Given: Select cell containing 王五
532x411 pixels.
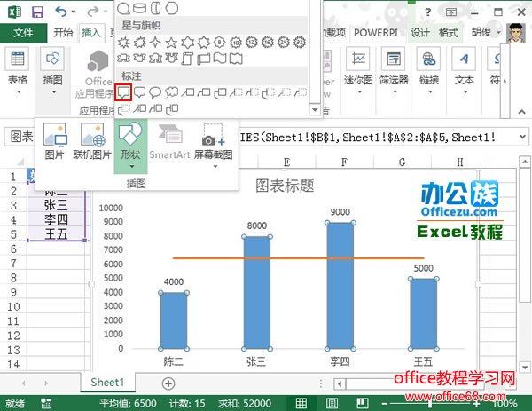Looking at the screenshot, I should click(x=56, y=234).
